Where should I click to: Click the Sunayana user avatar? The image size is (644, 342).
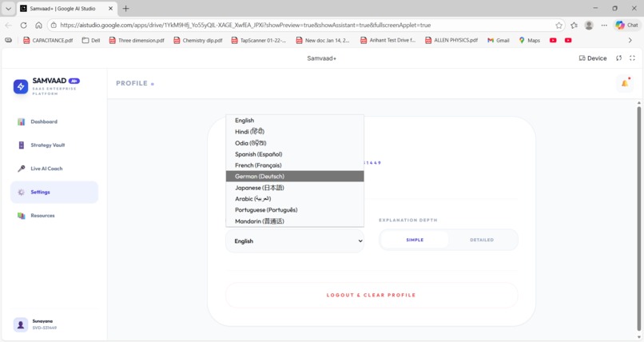click(21, 324)
